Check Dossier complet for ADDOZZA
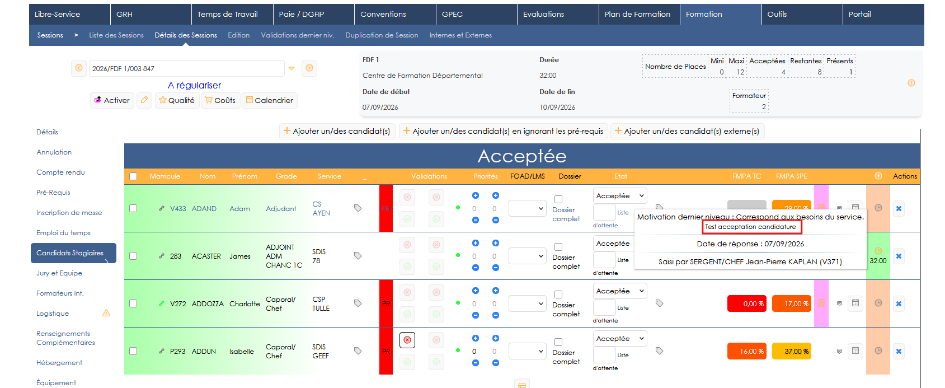Viewport: 945px width, 388px height. (x=558, y=295)
